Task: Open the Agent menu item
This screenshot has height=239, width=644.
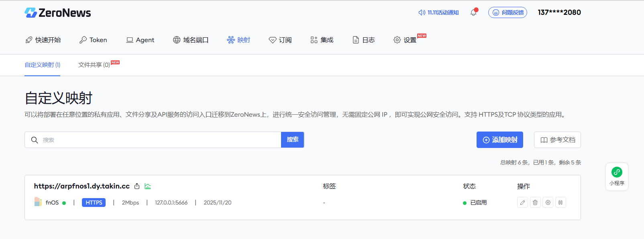Action: pos(140,40)
